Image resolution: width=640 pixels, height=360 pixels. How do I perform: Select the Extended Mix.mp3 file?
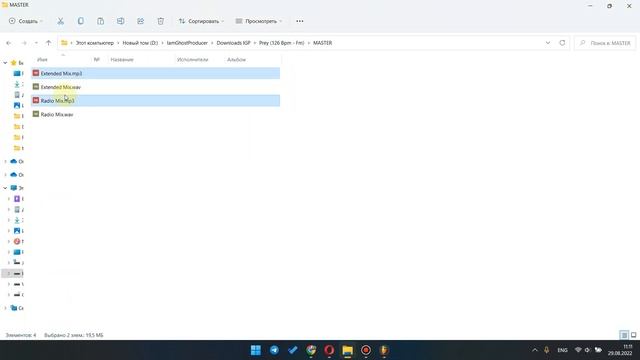coord(156,73)
